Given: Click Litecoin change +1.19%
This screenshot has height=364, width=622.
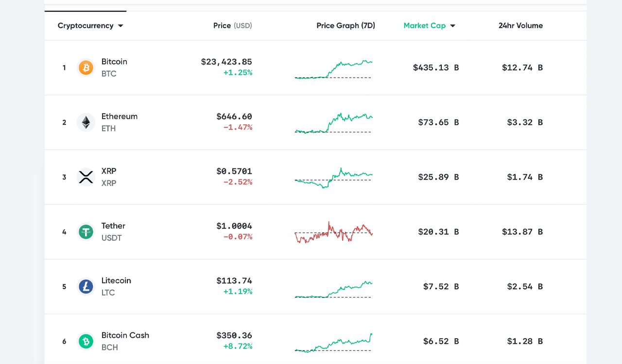Looking at the screenshot, I should click(238, 292).
